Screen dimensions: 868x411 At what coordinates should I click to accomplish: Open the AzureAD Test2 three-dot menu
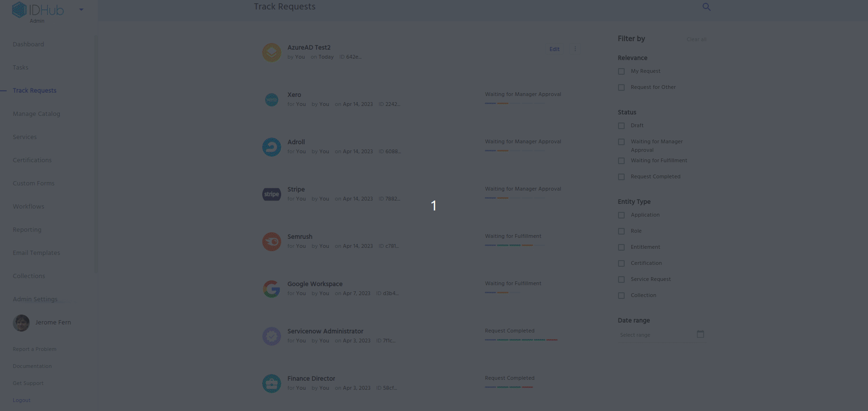(575, 49)
